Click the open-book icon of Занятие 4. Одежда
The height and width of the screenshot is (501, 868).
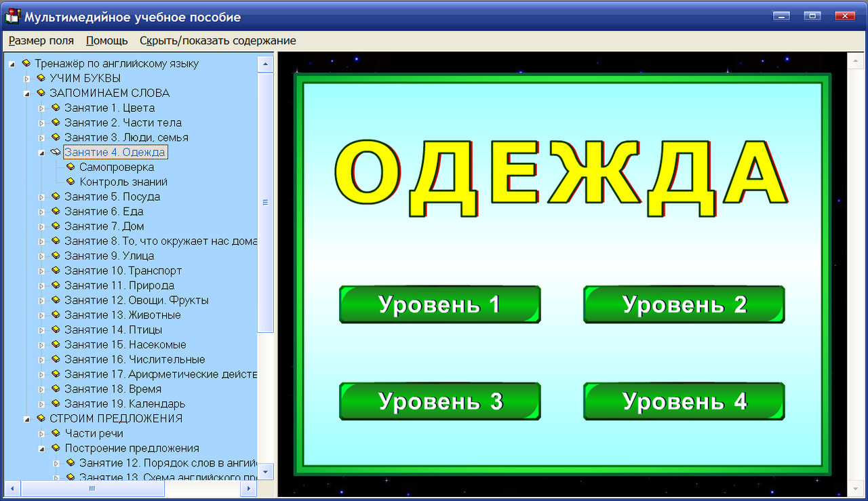point(56,152)
